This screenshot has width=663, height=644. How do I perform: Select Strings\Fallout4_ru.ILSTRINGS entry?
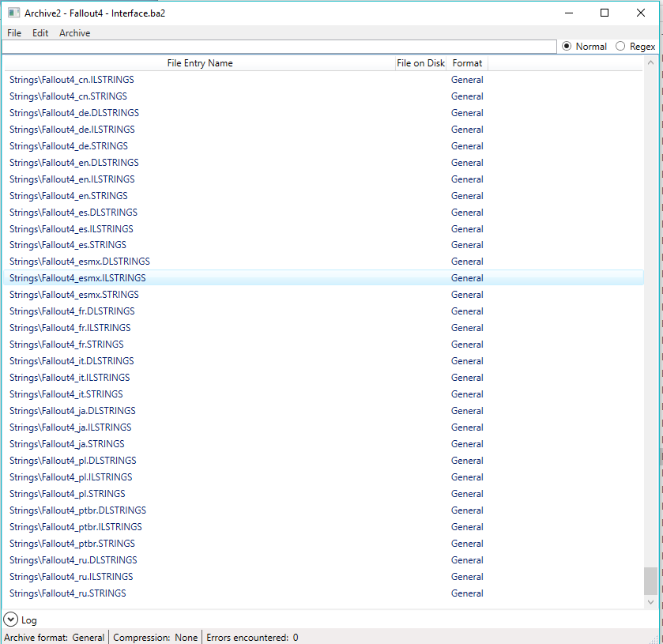pyautogui.click(x=323, y=576)
